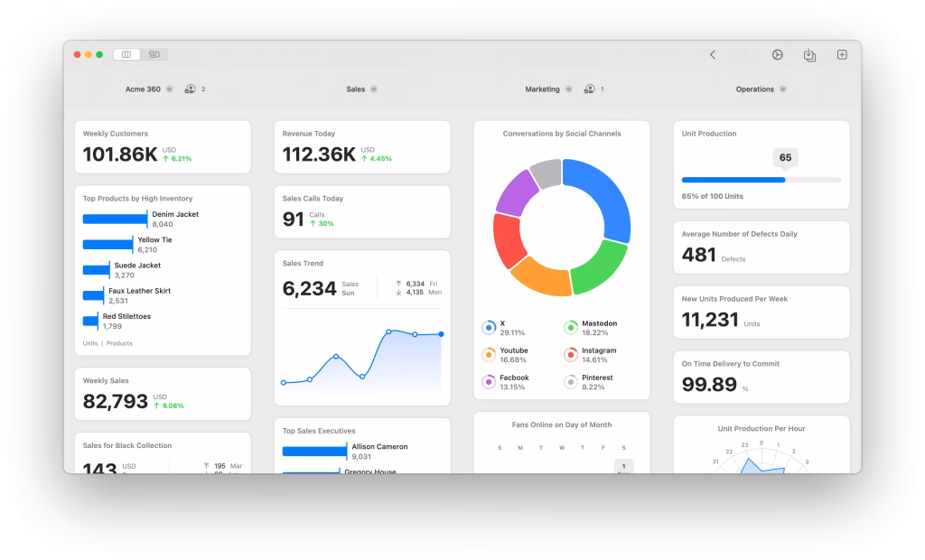Switch to the grid layout view toggle
Viewport: 925px width, 560px height.
(x=154, y=54)
